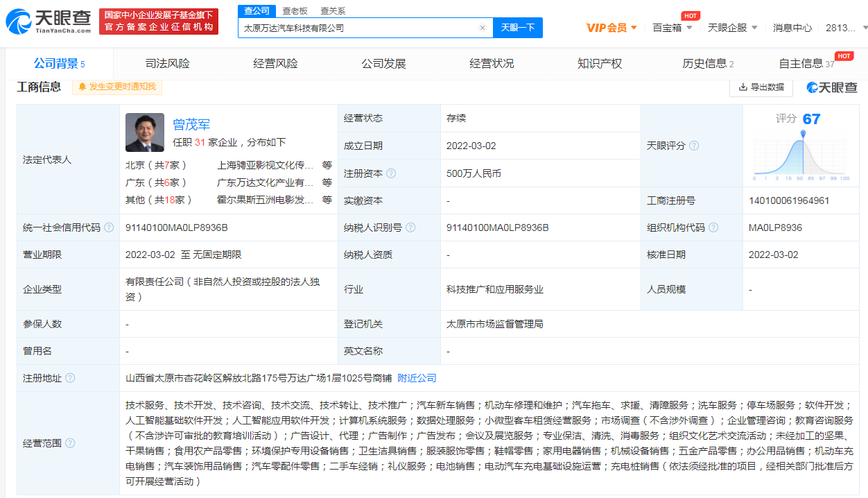Click the help icon next to 天眼评分
Screen dimensions: 868x498
[694, 146]
